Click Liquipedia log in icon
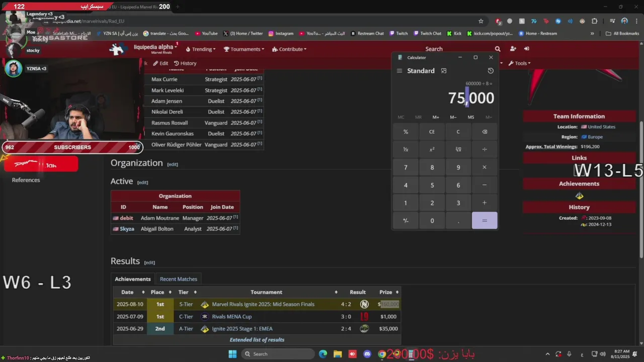Viewport: 644px width, 362px height. [526, 49]
